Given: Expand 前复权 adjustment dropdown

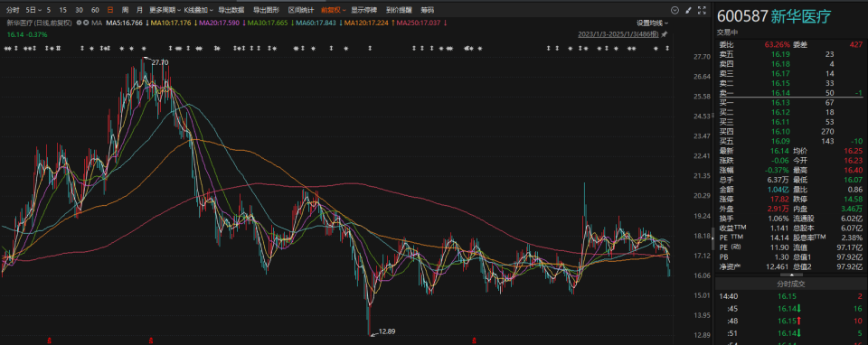Looking at the screenshot, I should 334,10.
